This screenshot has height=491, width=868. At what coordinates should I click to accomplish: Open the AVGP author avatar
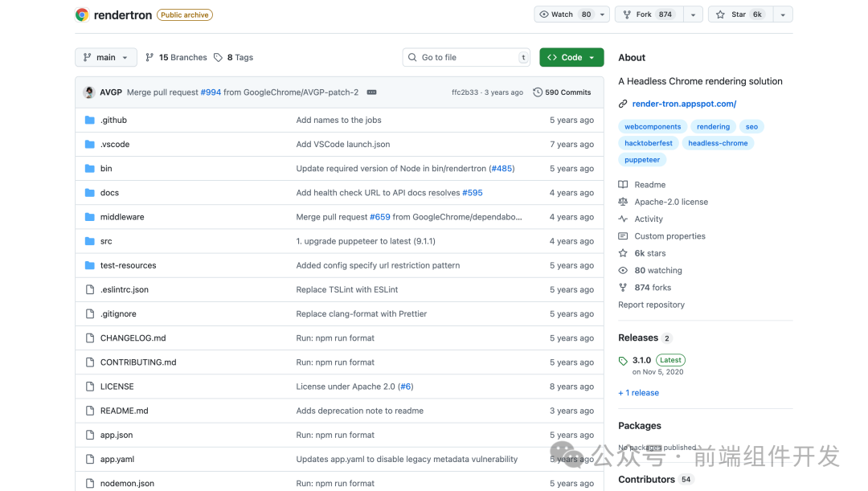point(89,92)
